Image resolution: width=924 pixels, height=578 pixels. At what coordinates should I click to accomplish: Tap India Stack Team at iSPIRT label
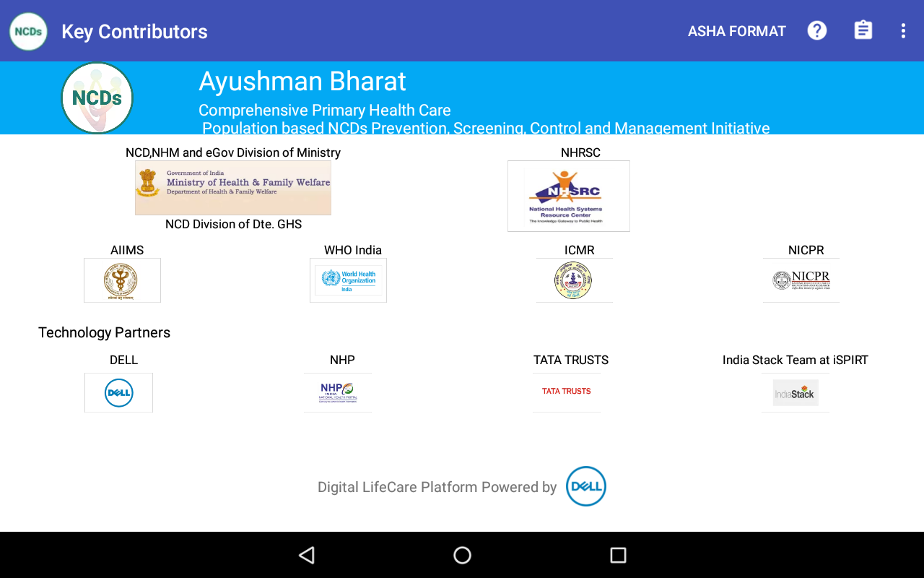(x=796, y=360)
